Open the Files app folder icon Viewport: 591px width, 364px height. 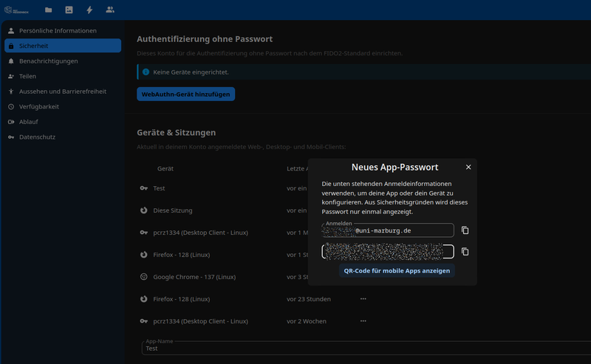48,10
